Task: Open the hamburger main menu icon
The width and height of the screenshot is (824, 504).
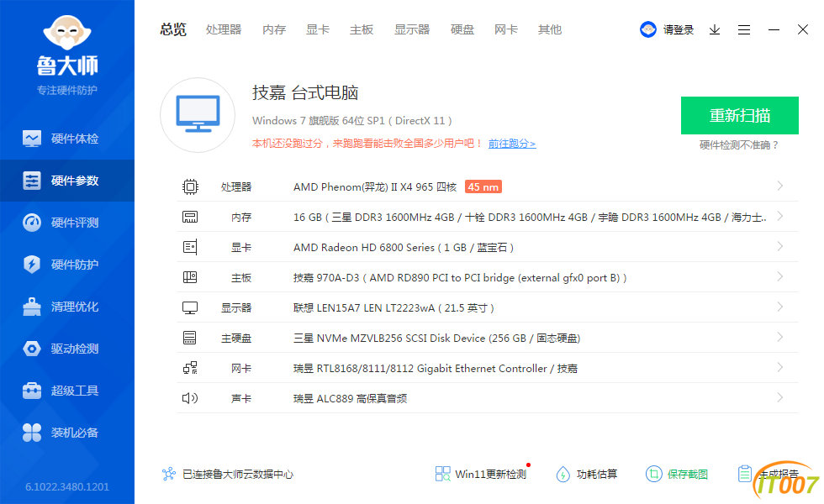Action: 743,30
